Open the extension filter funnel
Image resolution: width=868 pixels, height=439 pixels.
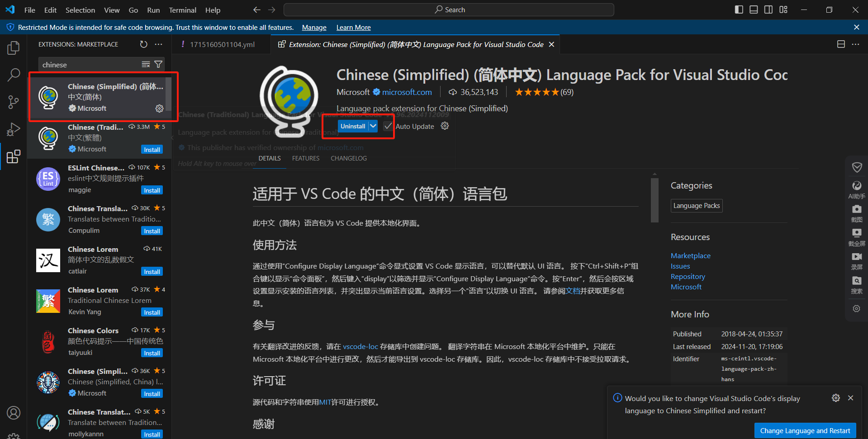(158, 65)
